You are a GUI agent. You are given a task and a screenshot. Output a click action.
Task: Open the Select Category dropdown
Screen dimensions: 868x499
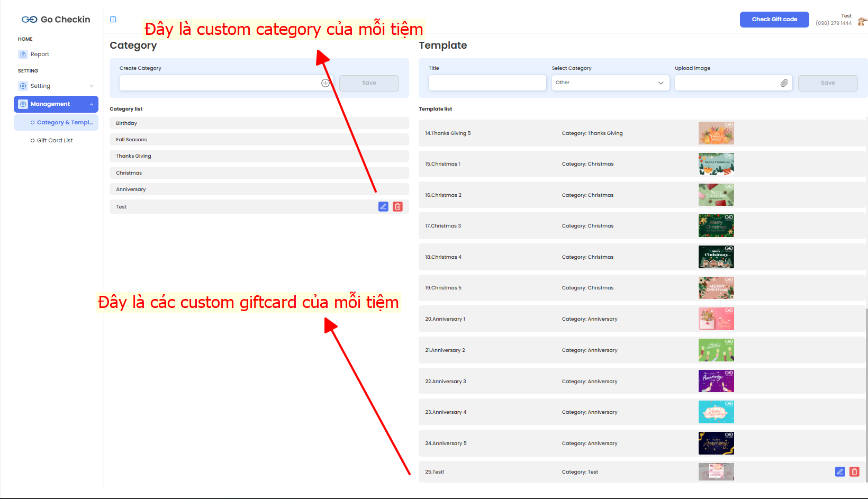pyautogui.click(x=610, y=83)
